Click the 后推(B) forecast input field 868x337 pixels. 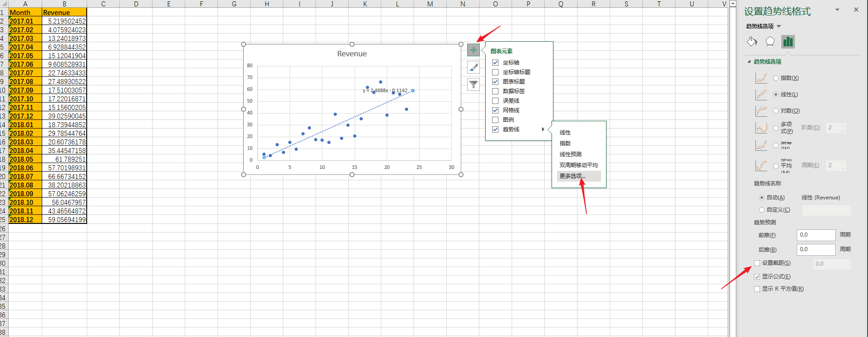click(x=816, y=249)
